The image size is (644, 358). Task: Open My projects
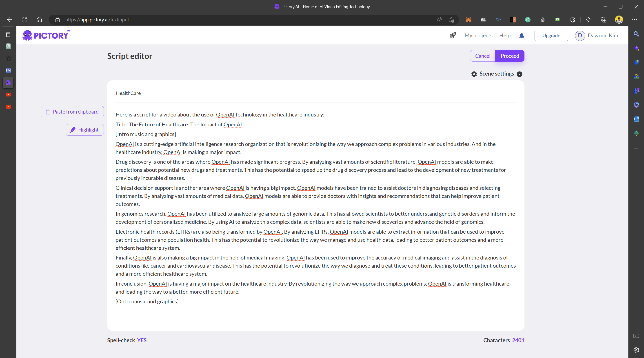pos(478,36)
